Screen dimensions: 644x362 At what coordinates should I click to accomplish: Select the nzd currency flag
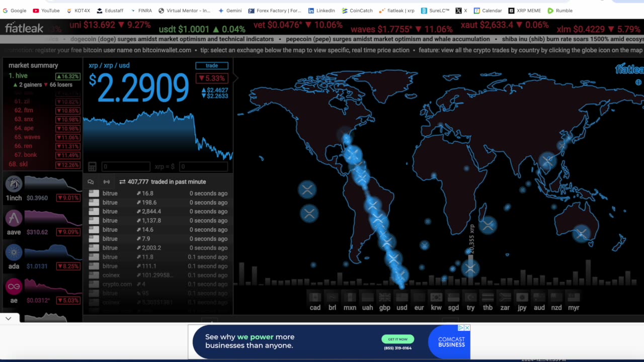pos(556,297)
